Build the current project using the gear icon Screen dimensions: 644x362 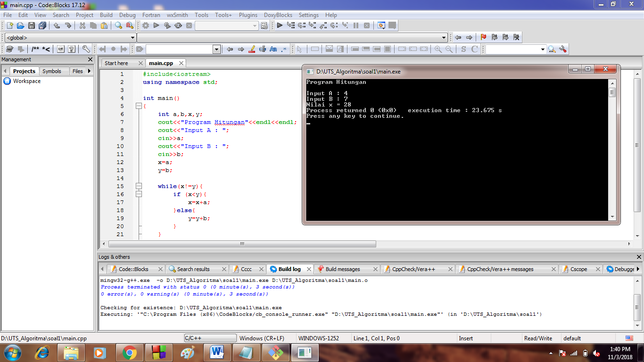click(147, 25)
